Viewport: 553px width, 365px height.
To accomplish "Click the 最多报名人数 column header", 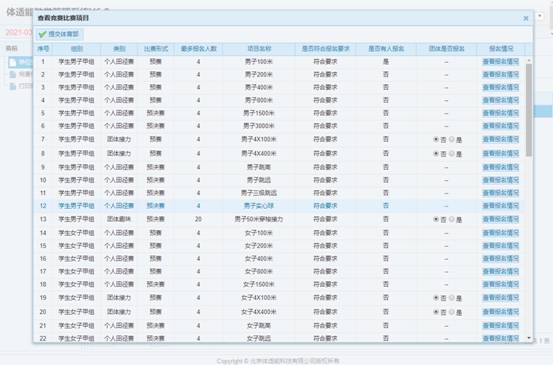I will [198, 49].
